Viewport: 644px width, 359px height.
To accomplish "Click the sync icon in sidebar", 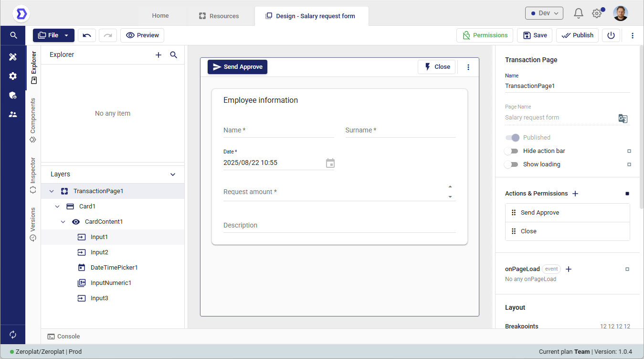I will [x=13, y=335].
